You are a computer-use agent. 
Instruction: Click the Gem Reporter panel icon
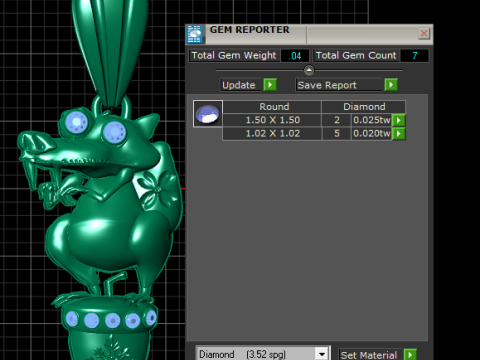195,34
